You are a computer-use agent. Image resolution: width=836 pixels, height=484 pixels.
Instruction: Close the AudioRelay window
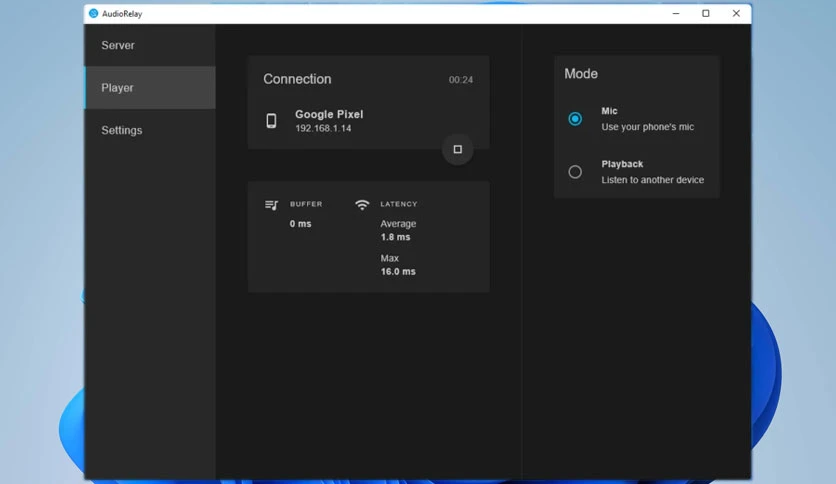pos(736,13)
